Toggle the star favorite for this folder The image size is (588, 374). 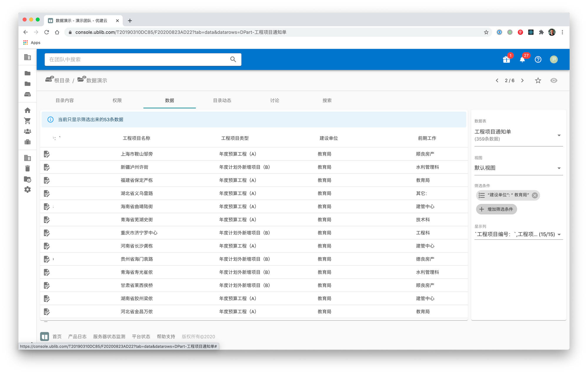click(x=538, y=80)
